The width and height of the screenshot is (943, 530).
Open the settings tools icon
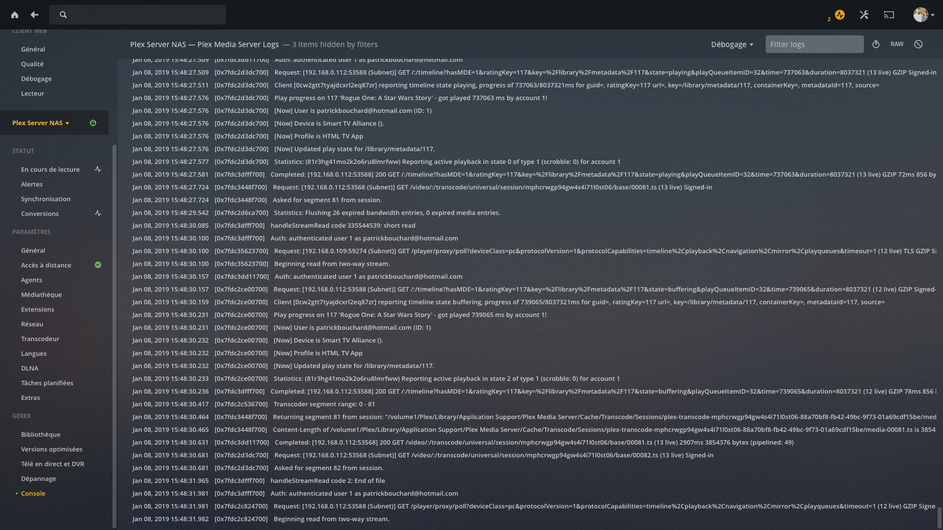[864, 14]
